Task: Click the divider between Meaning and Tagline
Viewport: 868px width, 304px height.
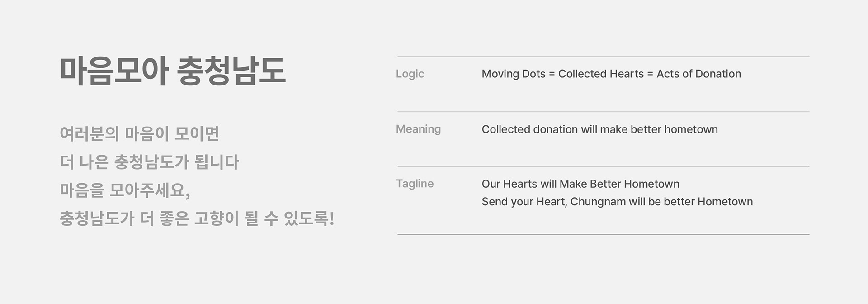Action: click(x=603, y=166)
